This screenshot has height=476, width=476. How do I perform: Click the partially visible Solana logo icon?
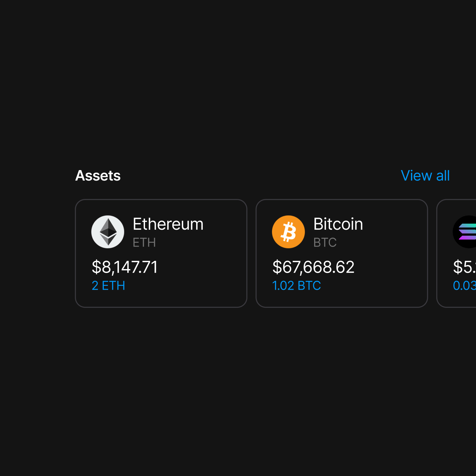coord(465,232)
